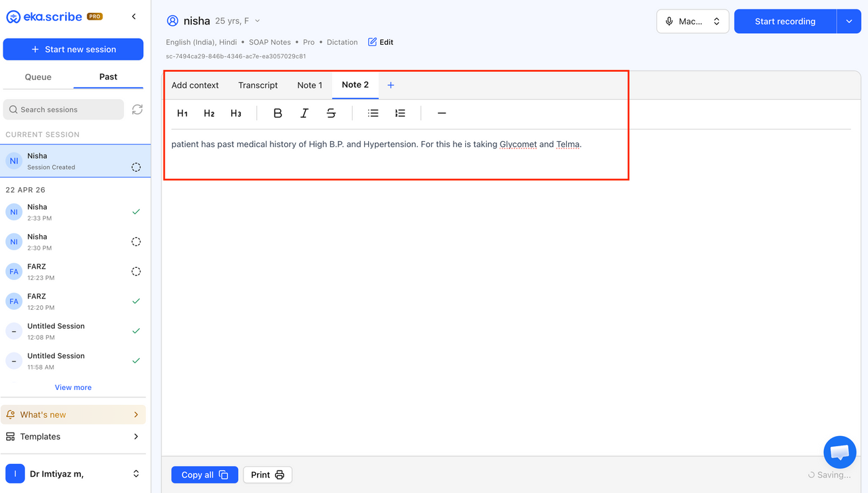Apply strikethrough formatting
This screenshot has width=868, height=493.
(331, 113)
